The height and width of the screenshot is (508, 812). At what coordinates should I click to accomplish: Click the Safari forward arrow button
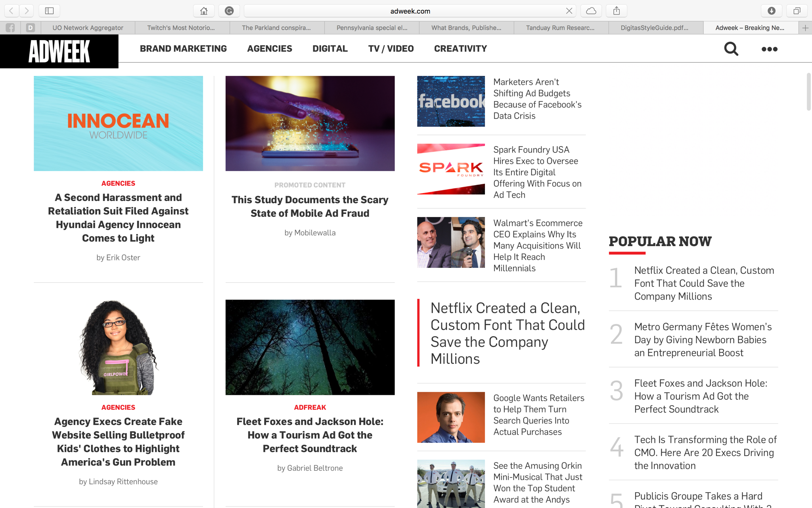tap(27, 11)
